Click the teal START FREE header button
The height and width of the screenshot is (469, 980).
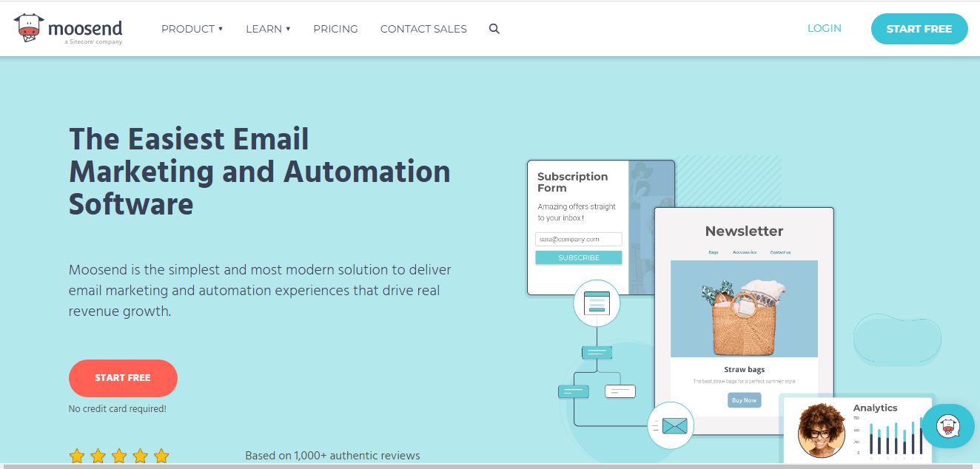919,29
